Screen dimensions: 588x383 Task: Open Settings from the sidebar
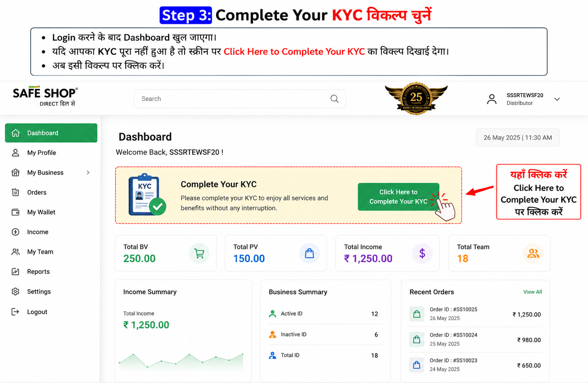[51, 291]
